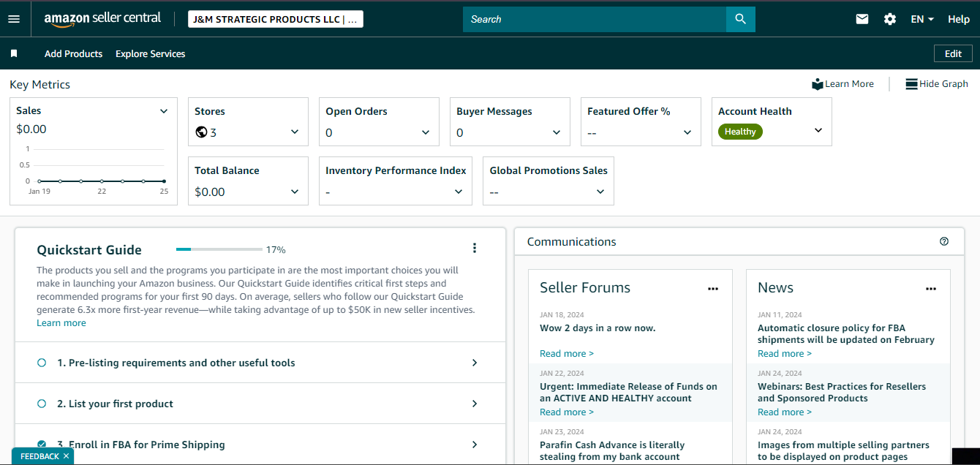Expand the Total Balance dropdown
Image resolution: width=980 pixels, height=465 pixels.
pos(295,192)
